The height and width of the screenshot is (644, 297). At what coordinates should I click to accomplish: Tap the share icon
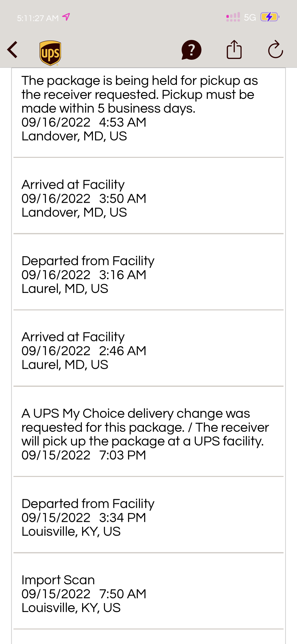(x=234, y=49)
